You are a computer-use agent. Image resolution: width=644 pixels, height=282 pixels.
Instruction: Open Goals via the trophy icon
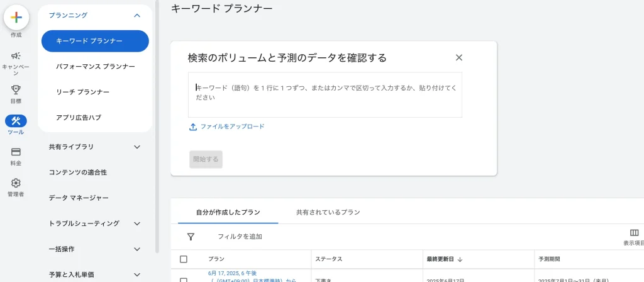[x=16, y=89]
